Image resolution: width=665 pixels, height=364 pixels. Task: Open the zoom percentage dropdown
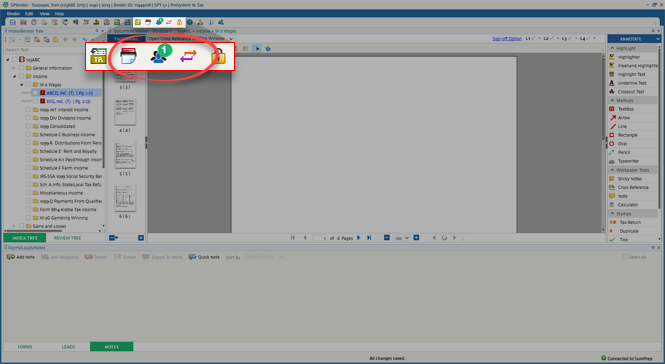(x=407, y=238)
